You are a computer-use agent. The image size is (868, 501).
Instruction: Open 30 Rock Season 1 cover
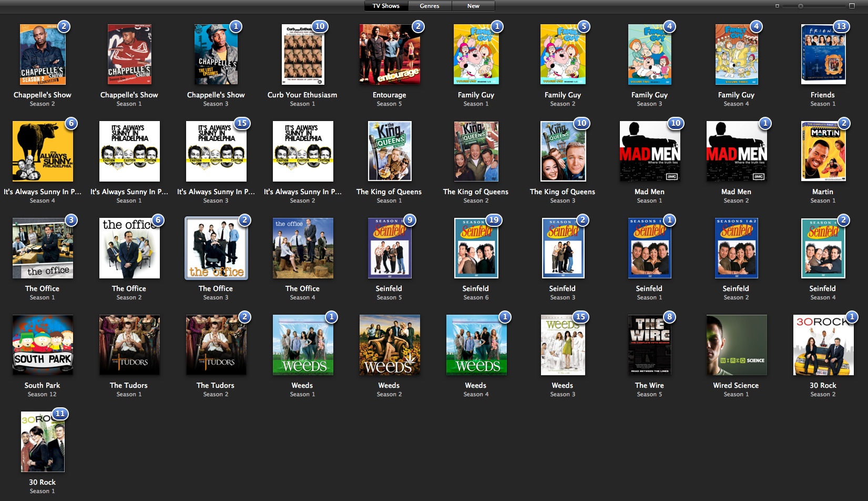(43, 442)
